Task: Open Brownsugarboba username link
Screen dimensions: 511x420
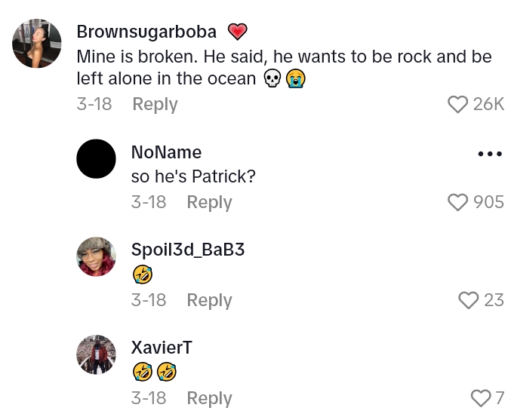Action: pyautogui.click(x=146, y=32)
